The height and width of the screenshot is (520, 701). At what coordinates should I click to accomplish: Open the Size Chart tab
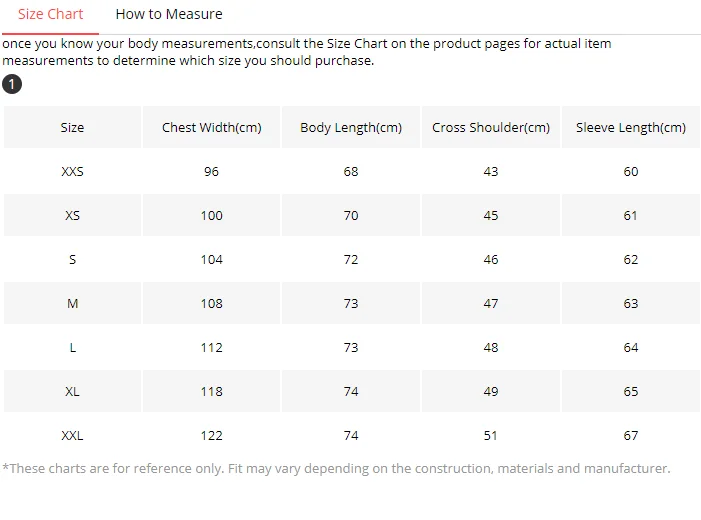(x=51, y=14)
